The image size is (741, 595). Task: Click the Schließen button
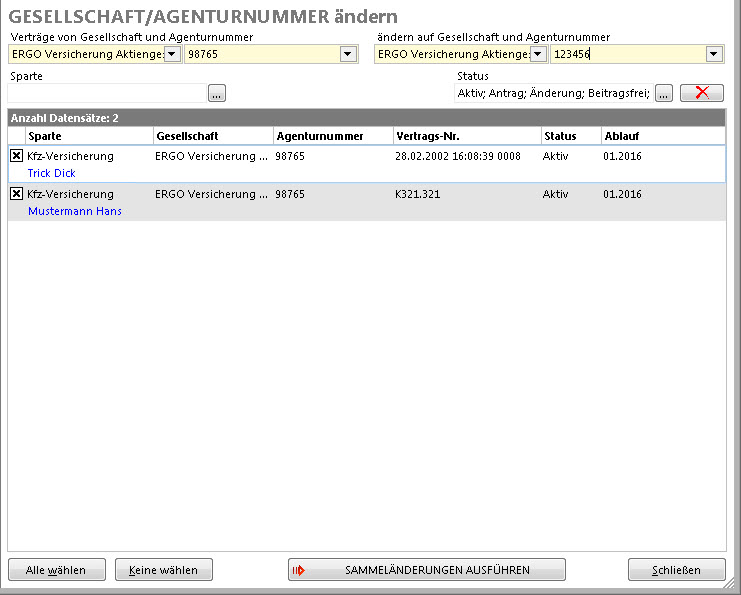pos(677,570)
